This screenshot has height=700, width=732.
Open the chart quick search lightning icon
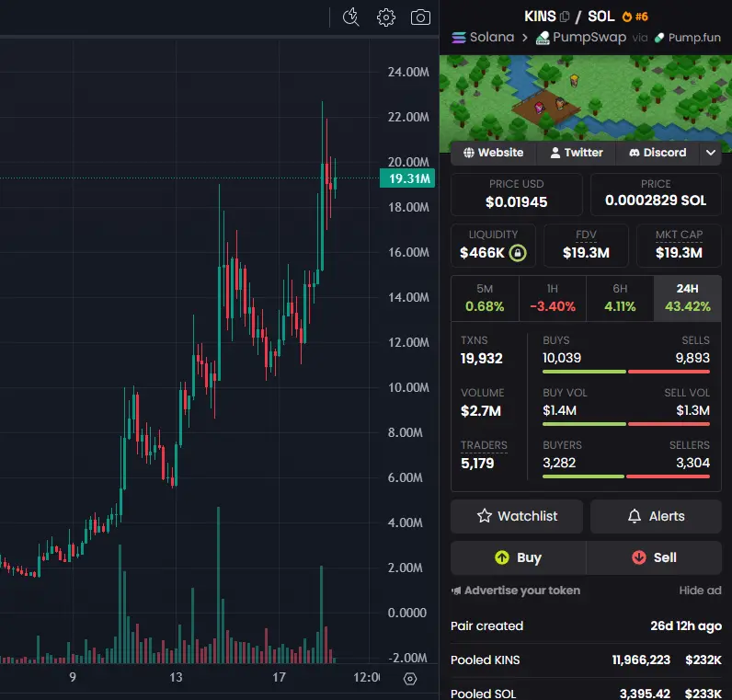click(x=350, y=17)
